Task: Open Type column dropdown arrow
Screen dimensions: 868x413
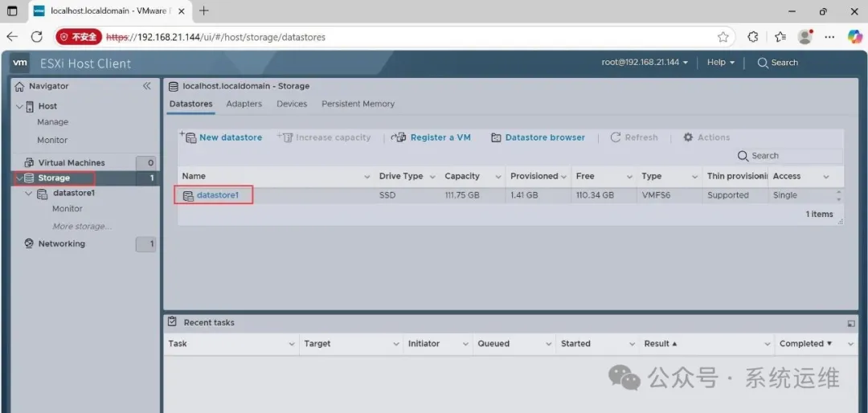Action: [694, 177]
